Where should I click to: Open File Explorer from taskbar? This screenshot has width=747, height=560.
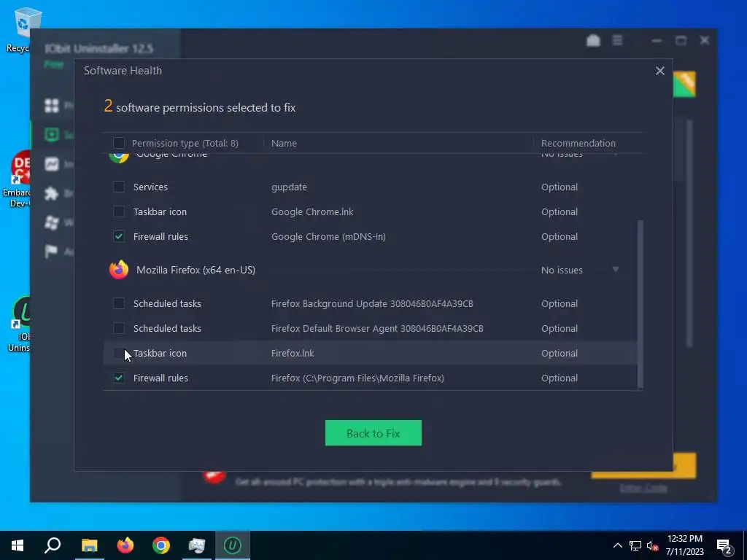[x=89, y=545]
